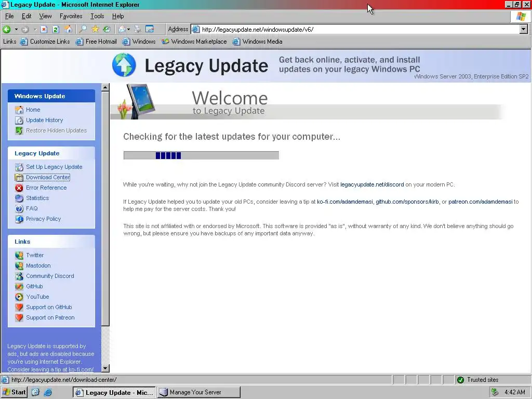This screenshot has width=532, height=399.
Task: Open the Edit menu
Action: coord(26,16)
